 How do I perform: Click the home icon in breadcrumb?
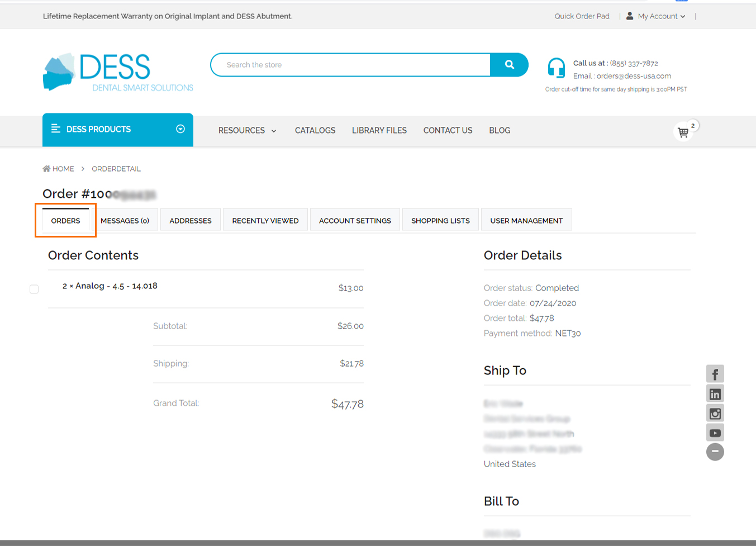click(x=46, y=169)
